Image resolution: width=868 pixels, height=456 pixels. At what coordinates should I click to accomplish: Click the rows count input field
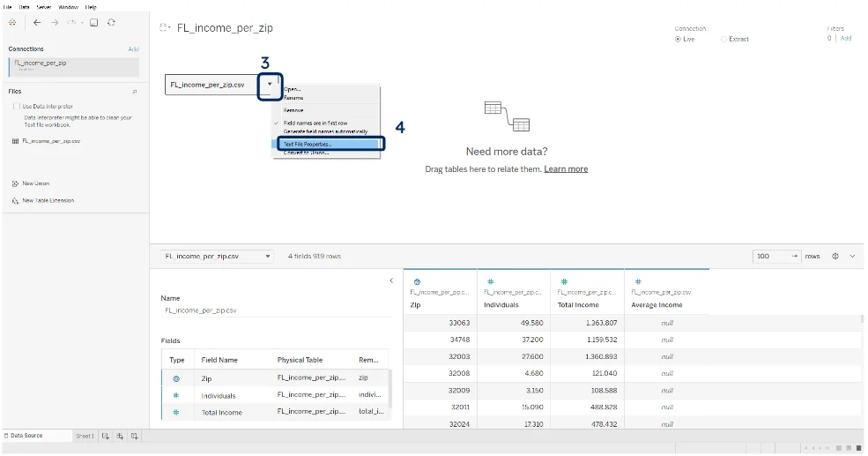tap(769, 256)
